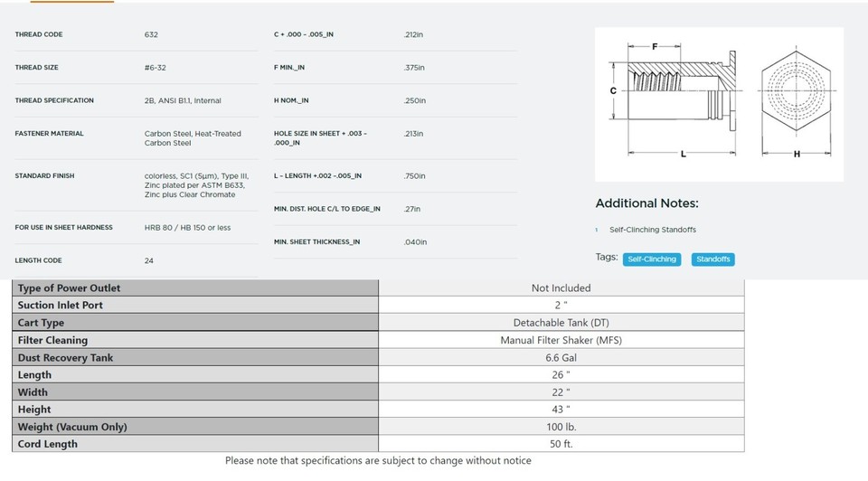
Task: Click the Standard Finish specification text
Action: coord(196,184)
